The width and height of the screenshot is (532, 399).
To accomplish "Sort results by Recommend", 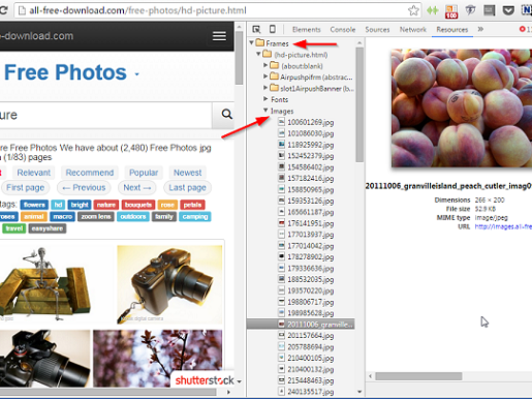I will pos(90,172).
